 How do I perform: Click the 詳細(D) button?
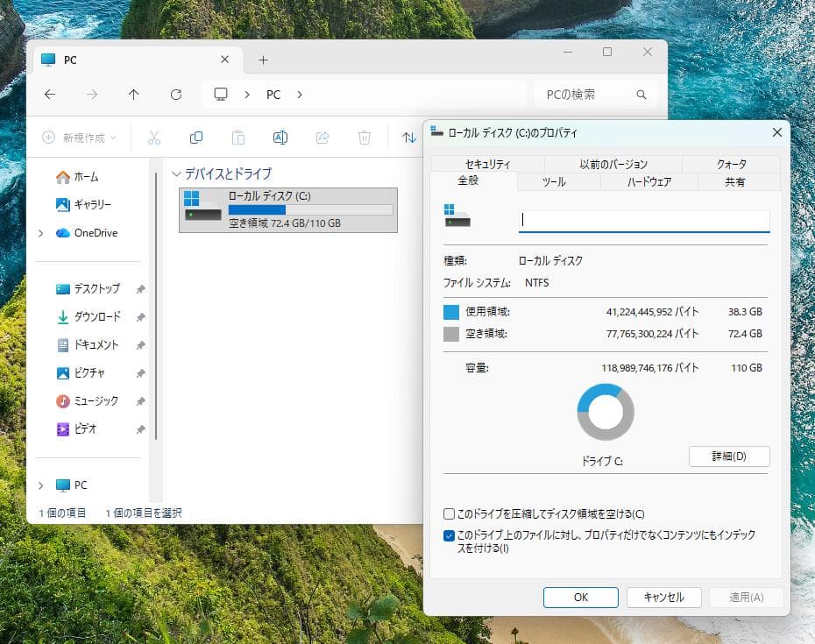click(x=729, y=456)
